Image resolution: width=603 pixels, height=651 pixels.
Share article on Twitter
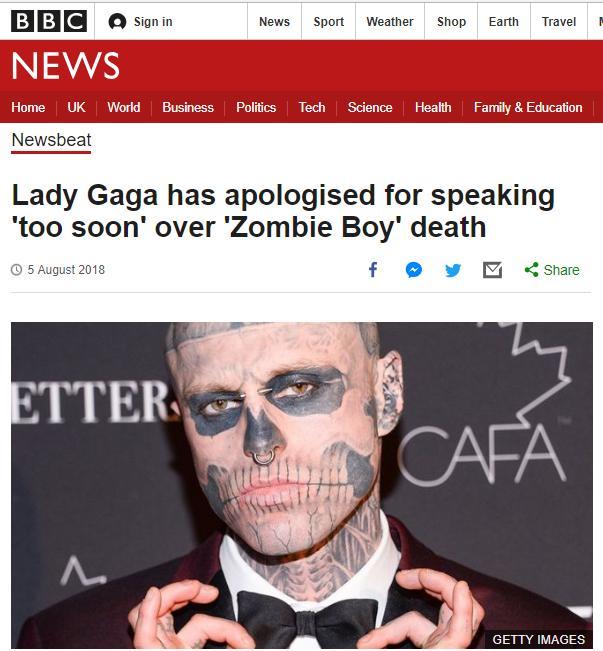(x=453, y=270)
